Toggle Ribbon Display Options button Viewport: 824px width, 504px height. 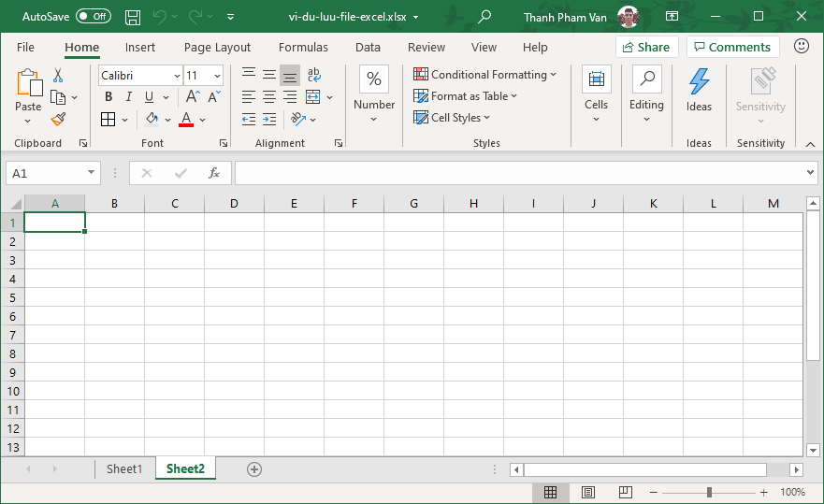[x=672, y=16]
